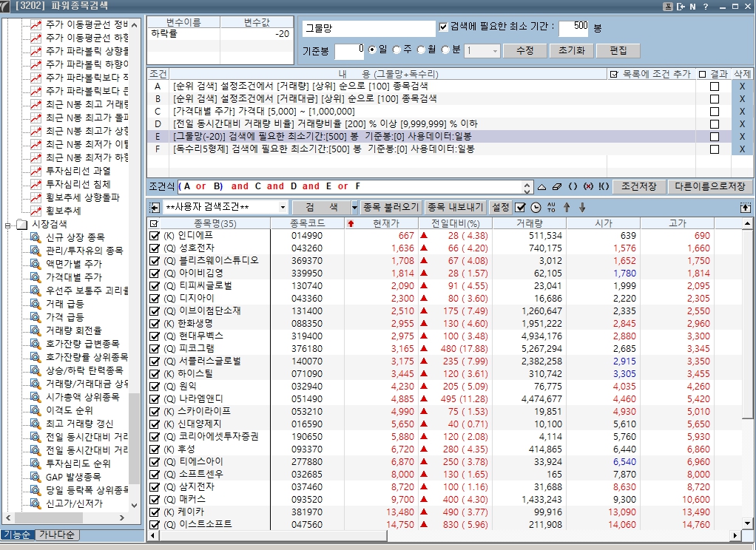Click the 종목 불러오기 button

click(391, 208)
